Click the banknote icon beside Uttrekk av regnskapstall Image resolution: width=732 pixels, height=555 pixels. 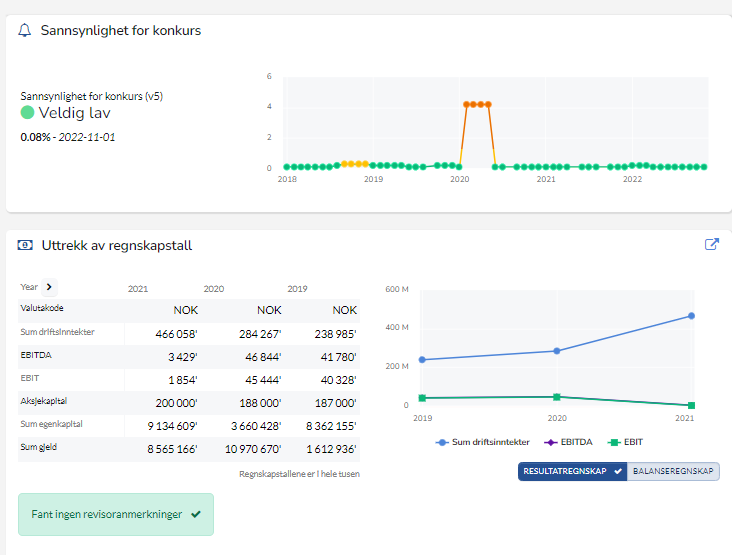pos(25,245)
